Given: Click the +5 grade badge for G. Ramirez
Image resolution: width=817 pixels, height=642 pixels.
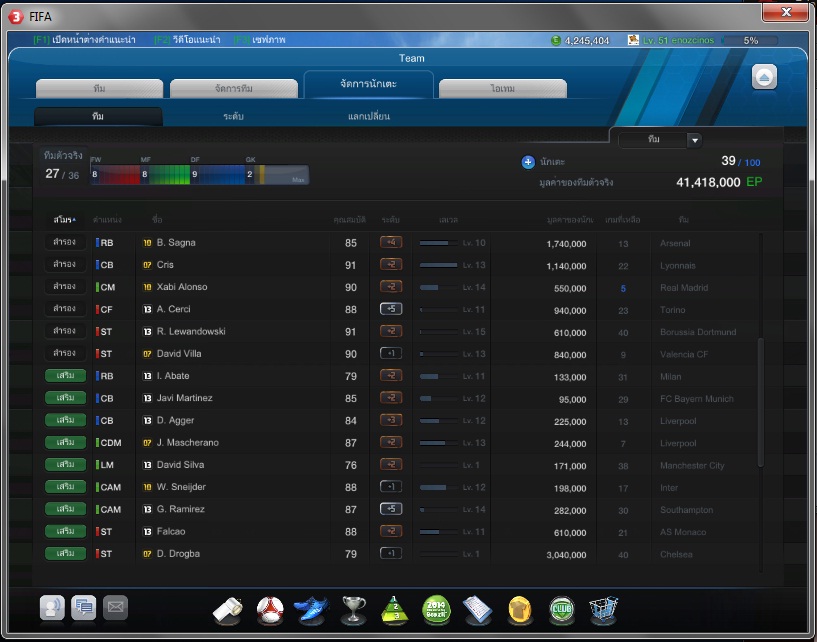Looking at the screenshot, I should pyautogui.click(x=391, y=509).
